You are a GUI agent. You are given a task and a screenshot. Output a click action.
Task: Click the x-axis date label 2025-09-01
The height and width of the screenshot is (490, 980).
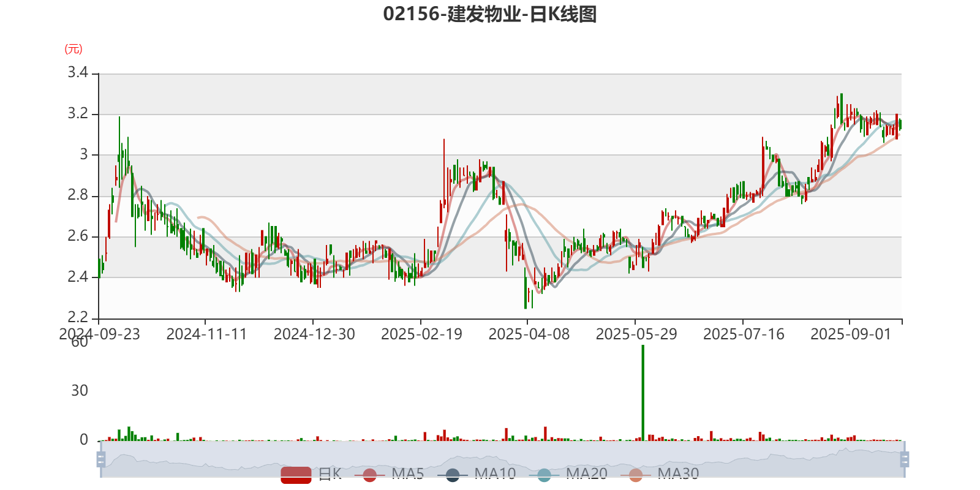tap(851, 334)
